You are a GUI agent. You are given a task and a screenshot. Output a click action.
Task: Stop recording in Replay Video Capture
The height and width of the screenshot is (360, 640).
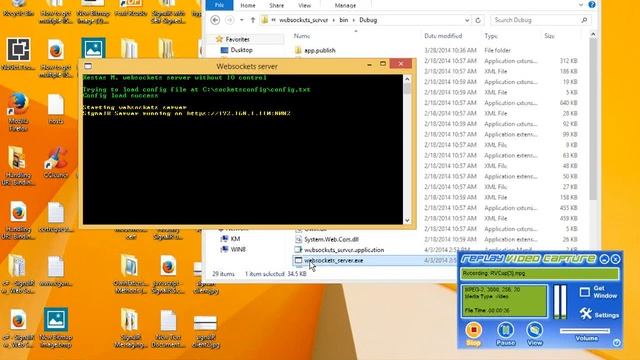point(473,334)
